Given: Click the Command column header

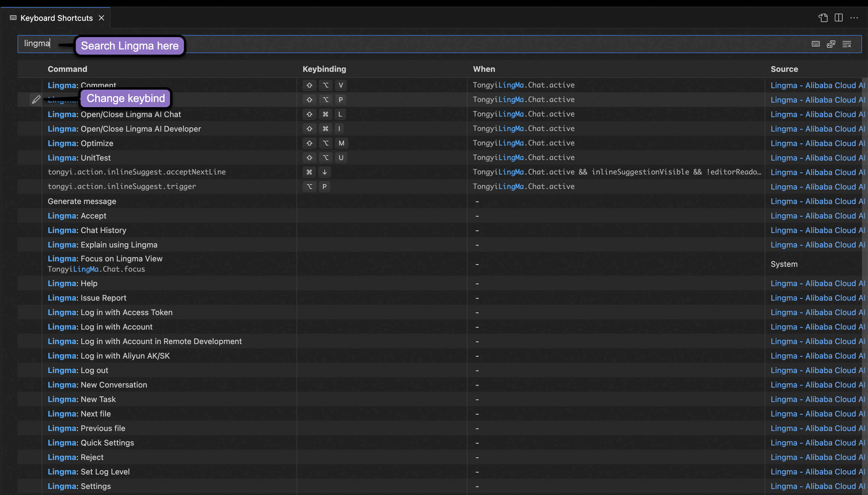Looking at the screenshot, I should (x=67, y=69).
